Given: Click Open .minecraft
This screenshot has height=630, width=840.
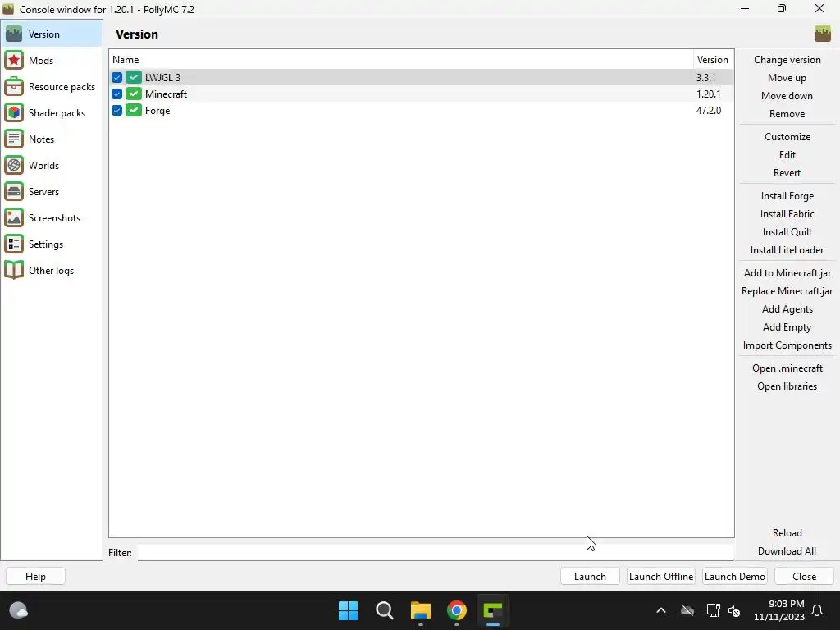Looking at the screenshot, I should click(x=787, y=368).
